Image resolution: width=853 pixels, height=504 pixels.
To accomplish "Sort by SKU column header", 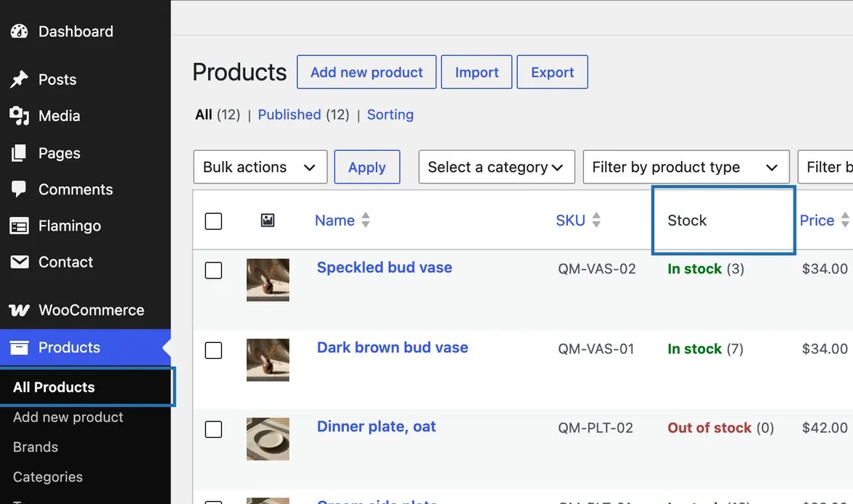I will tap(570, 220).
